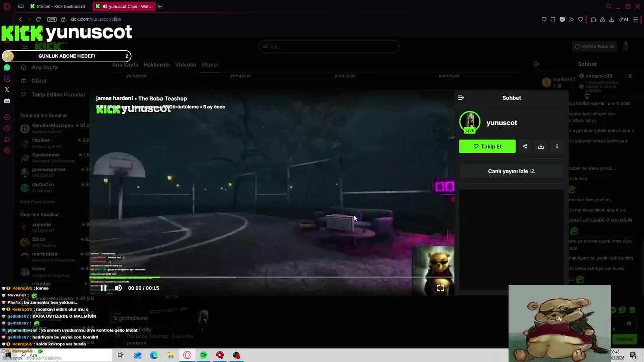Open browser profile account icon
The width and height of the screenshot is (644, 362).
coord(602,19)
